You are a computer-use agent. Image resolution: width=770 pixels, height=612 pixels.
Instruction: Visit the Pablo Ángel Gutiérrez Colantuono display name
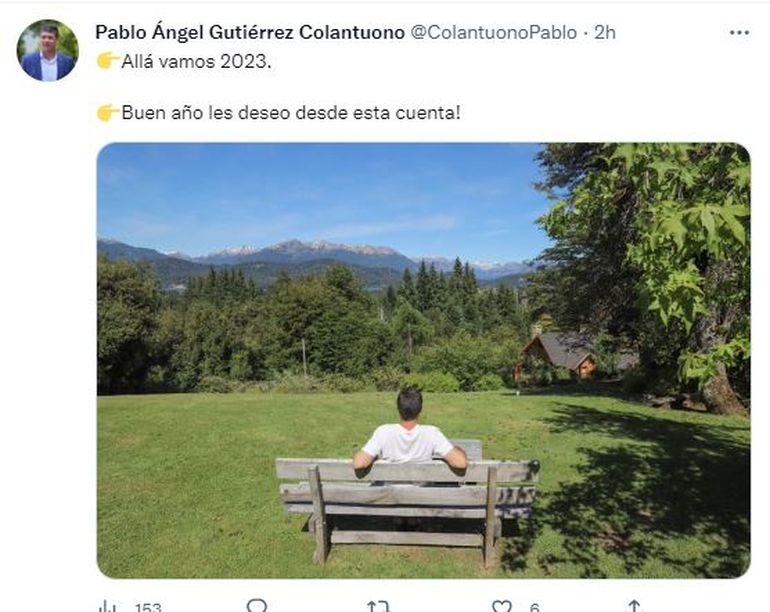coord(250,32)
